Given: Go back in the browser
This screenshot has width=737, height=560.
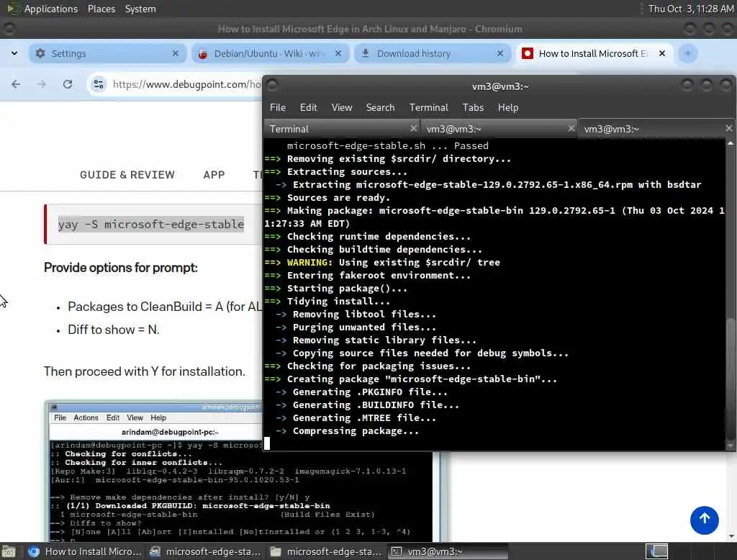Looking at the screenshot, I should point(16,84).
